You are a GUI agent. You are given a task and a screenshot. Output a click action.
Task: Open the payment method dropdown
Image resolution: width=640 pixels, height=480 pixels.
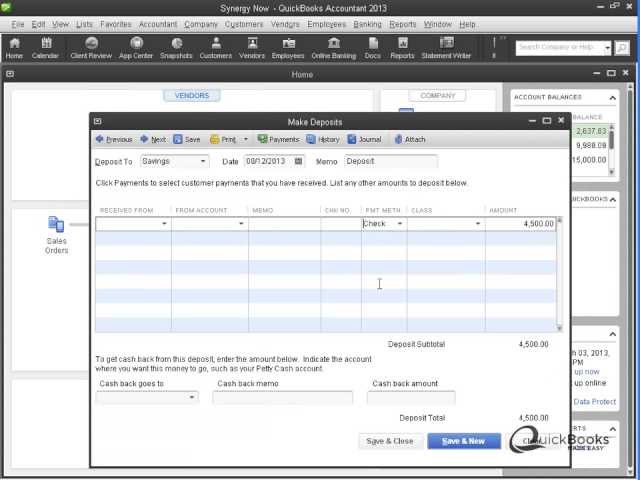400,224
